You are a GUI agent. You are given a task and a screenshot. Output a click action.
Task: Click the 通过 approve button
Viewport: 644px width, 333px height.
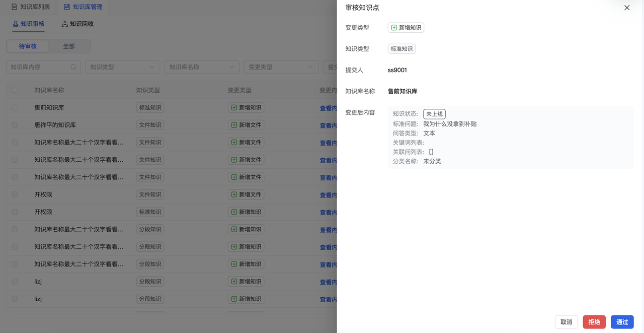point(622,322)
